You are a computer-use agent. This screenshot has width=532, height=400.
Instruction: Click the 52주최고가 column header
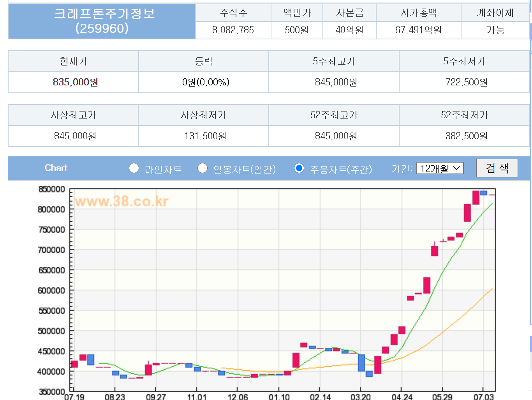[x=334, y=115]
